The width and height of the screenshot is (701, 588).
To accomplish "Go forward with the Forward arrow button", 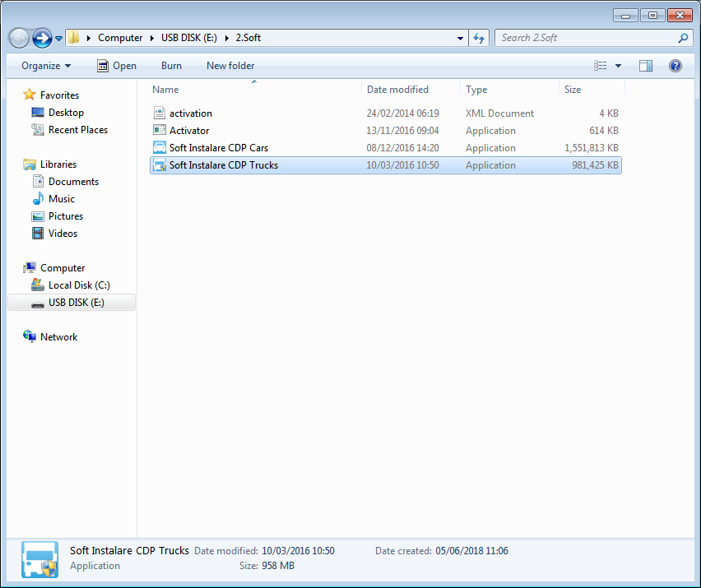I will (43, 38).
